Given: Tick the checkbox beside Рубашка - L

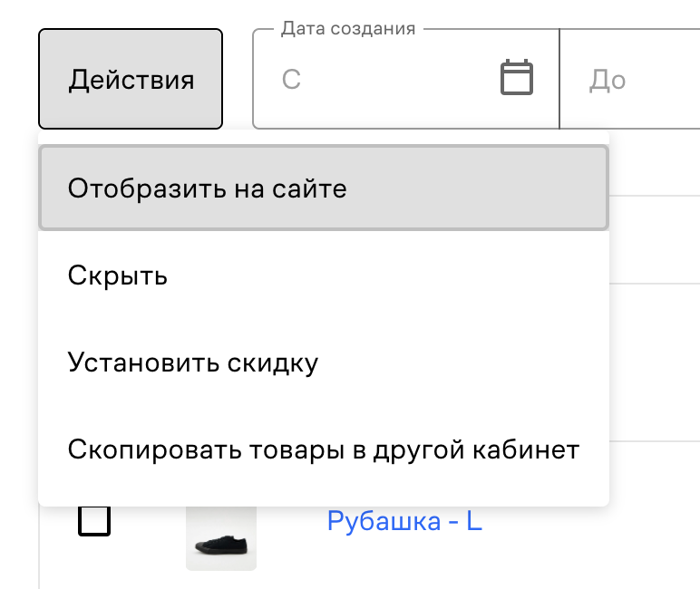Looking at the screenshot, I should point(95,521).
